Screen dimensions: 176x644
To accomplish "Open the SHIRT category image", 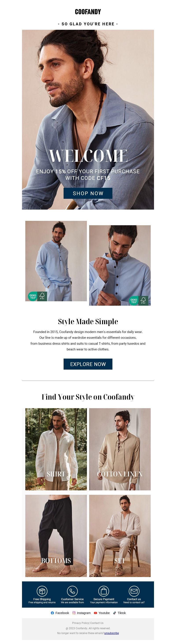I will pos(56,449).
